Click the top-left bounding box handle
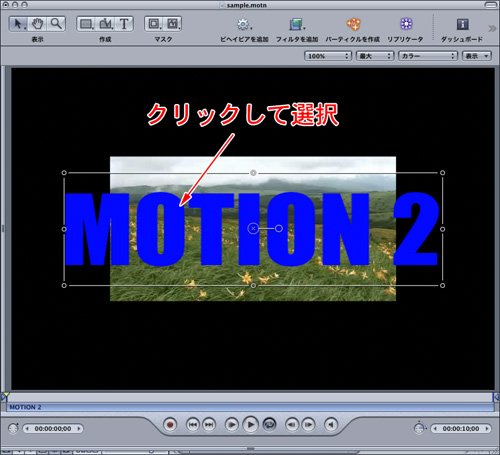The height and width of the screenshot is (455, 500). click(64, 173)
